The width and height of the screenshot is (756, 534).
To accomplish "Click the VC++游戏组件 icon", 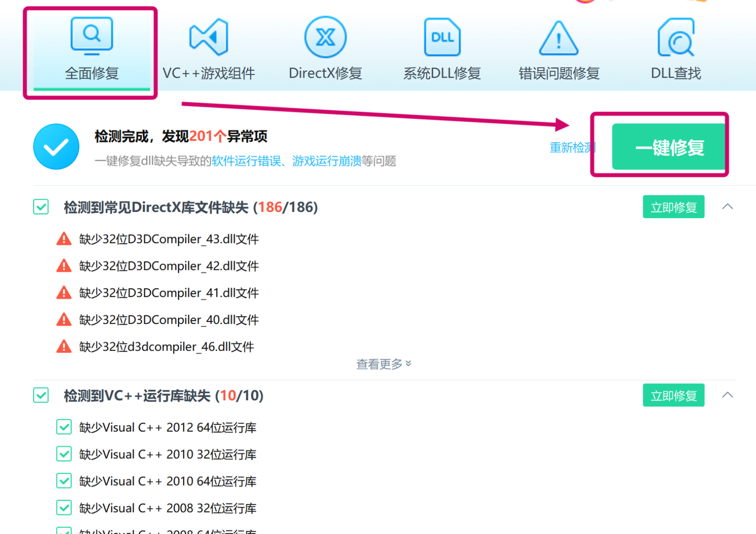I will [x=208, y=36].
